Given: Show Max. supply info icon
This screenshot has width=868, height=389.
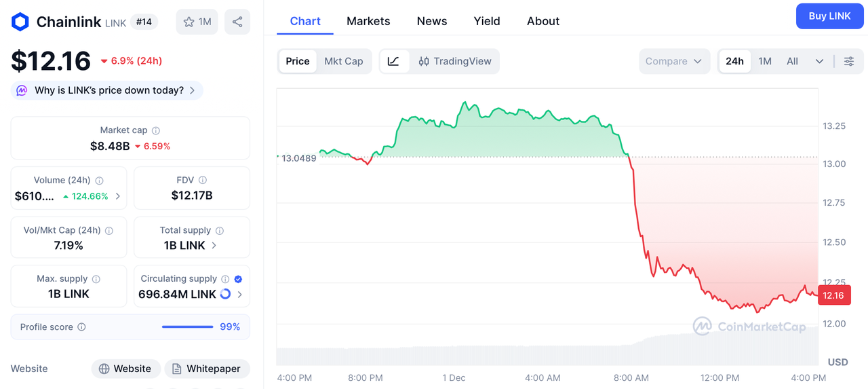Looking at the screenshot, I should [x=96, y=279].
